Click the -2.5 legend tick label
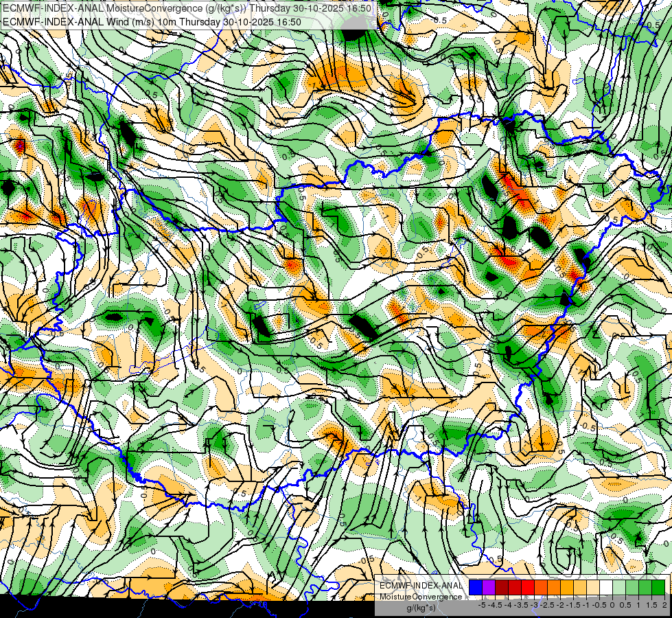 coord(547,605)
